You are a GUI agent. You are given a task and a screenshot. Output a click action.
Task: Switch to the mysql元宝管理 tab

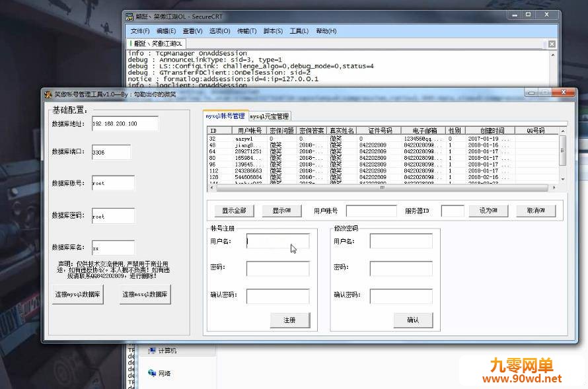(270, 116)
